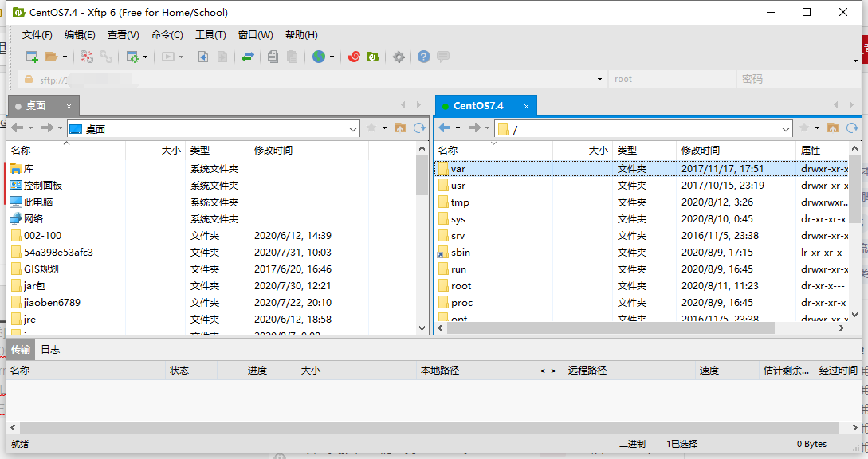
Task: Click the Send Left transfer icon
Action: coord(203,57)
